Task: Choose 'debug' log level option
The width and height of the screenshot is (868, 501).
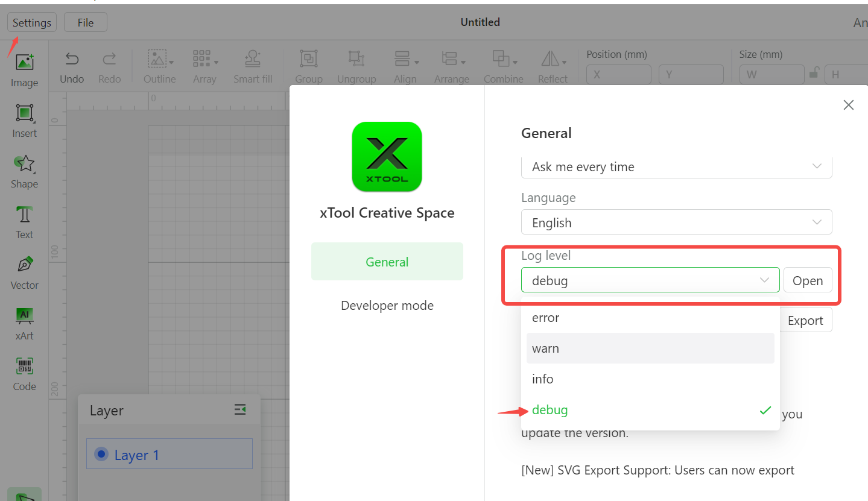Action: [x=650, y=410]
